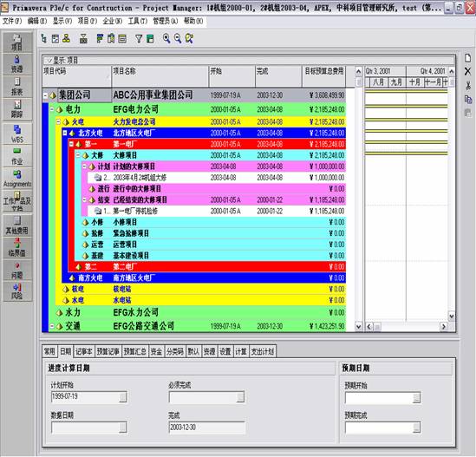Open the 编辑(E) menu
The image size is (476, 457).
(37, 21)
